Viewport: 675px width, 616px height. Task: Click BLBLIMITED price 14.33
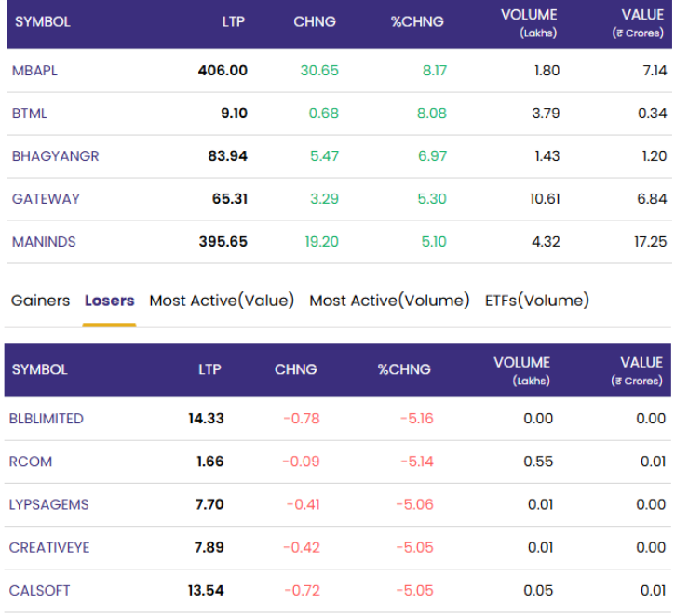click(x=206, y=419)
